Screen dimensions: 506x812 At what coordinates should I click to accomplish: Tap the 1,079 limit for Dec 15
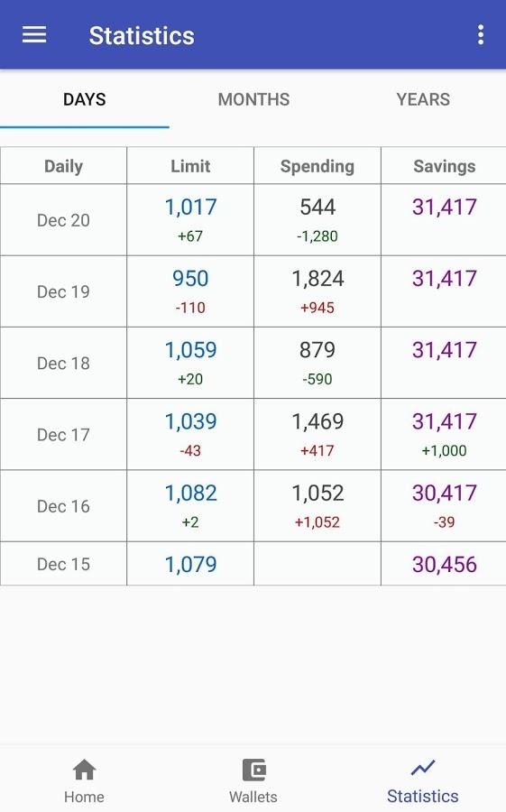[190, 565]
